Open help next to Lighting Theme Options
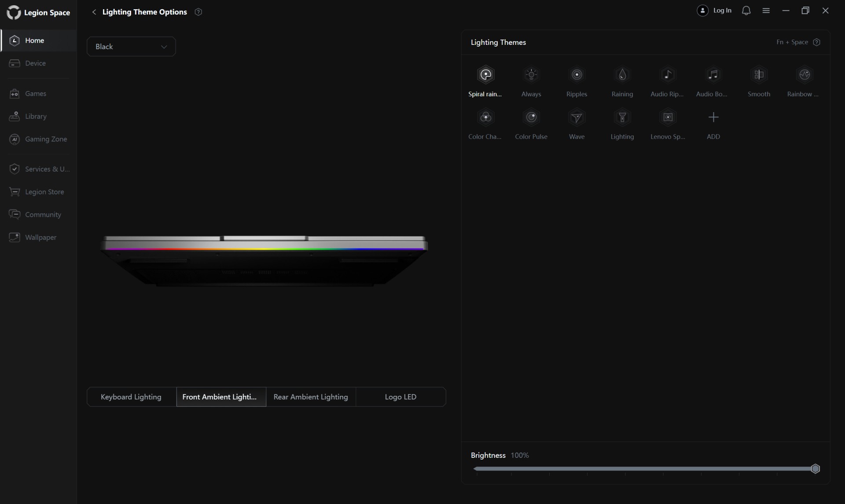This screenshot has height=504, width=845. [198, 12]
